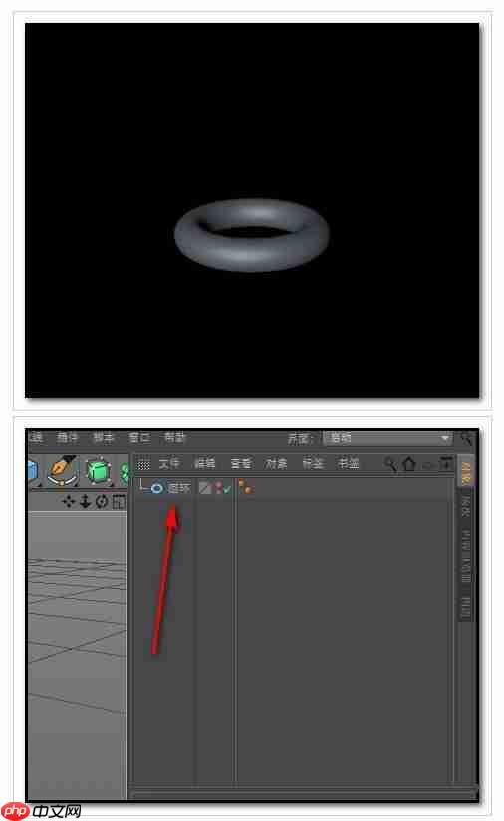
Task: Click the Object Manager search magnifier icon
Action: (x=390, y=464)
